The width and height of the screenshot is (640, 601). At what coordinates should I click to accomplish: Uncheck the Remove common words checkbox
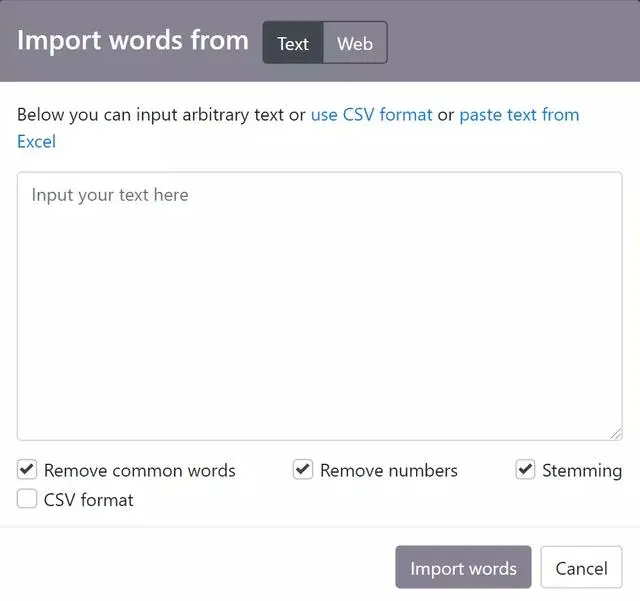point(27,470)
